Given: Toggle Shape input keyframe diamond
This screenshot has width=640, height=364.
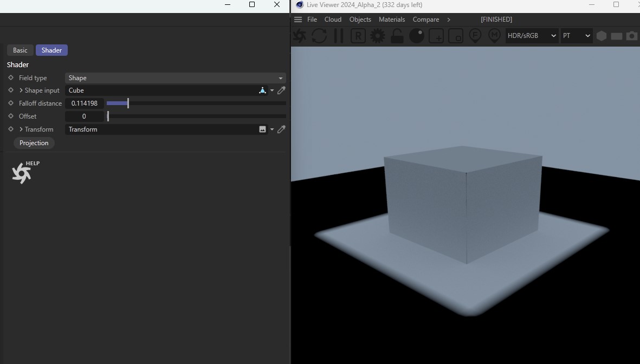Looking at the screenshot, I should (x=11, y=90).
